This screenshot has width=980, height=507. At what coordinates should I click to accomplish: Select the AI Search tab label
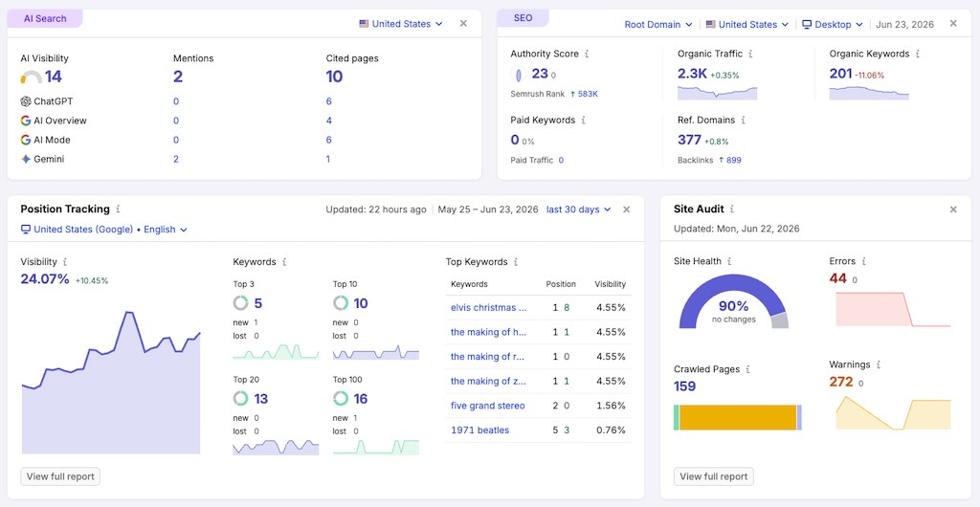(x=45, y=19)
